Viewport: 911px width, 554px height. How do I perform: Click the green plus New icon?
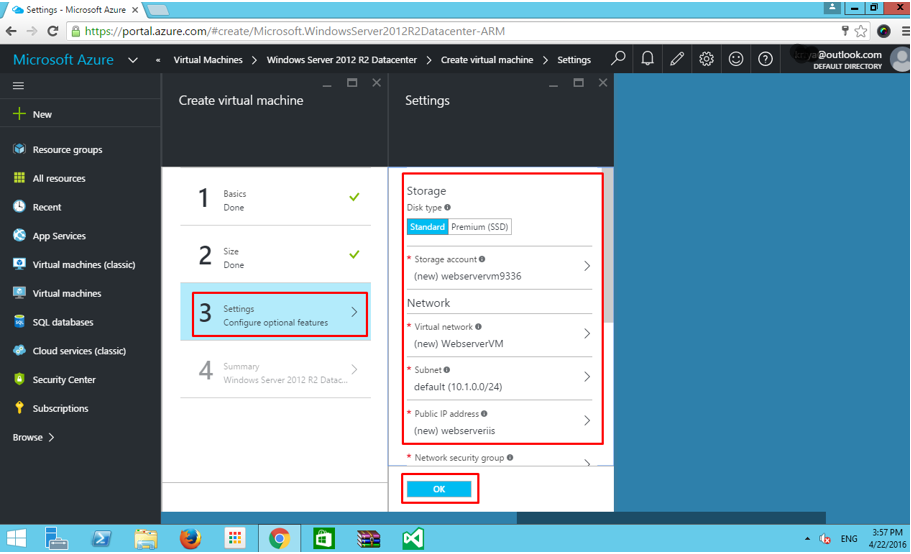(19, 114)
